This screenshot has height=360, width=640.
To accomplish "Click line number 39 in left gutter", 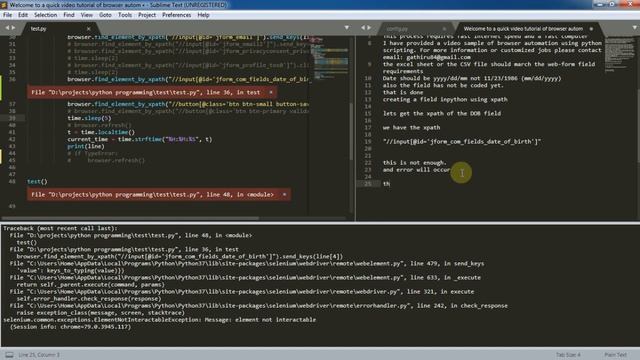I will coord(12,118).
